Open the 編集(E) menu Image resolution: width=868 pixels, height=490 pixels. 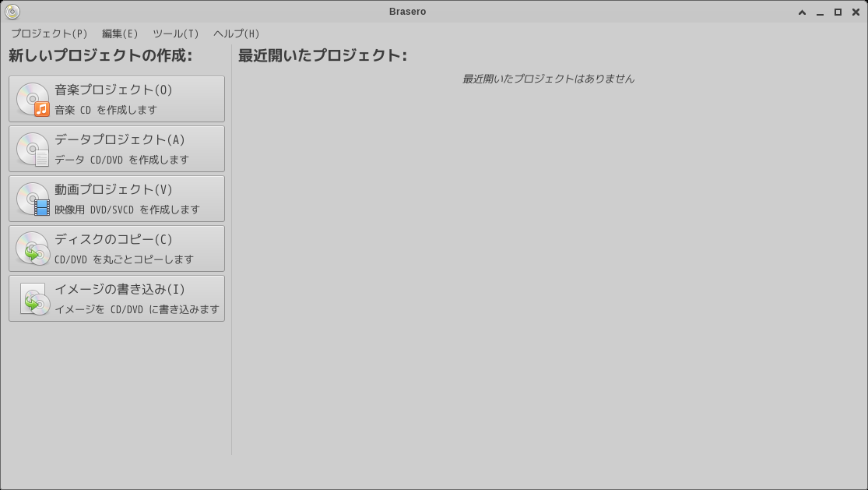[x=120, y=33]
